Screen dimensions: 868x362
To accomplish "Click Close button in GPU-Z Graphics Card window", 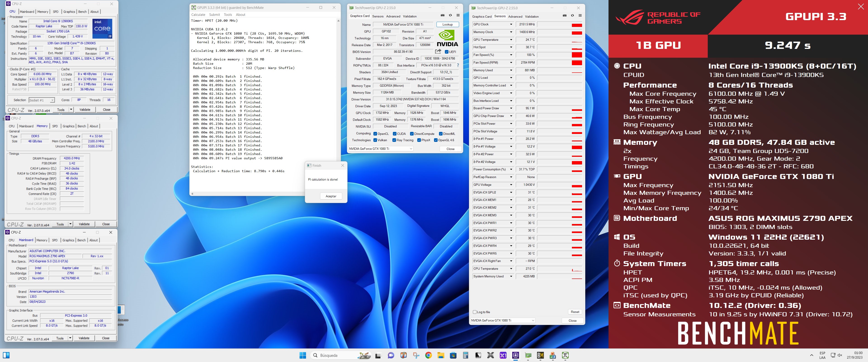I will (450, 149).
